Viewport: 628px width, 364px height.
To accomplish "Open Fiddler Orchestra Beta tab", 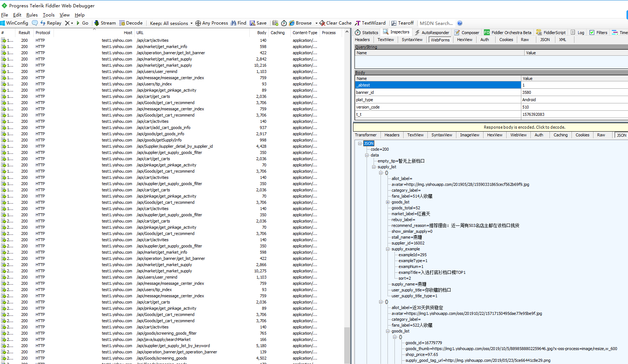I will pos(507,33).
